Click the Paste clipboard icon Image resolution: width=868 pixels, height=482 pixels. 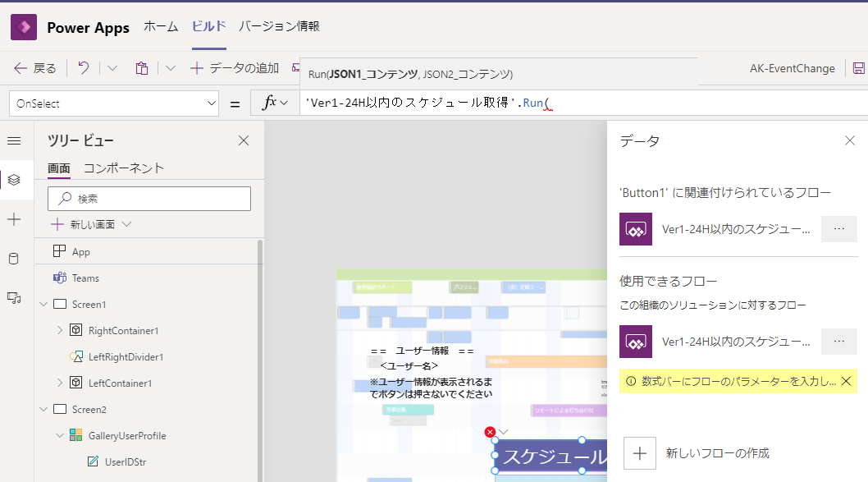141,68
